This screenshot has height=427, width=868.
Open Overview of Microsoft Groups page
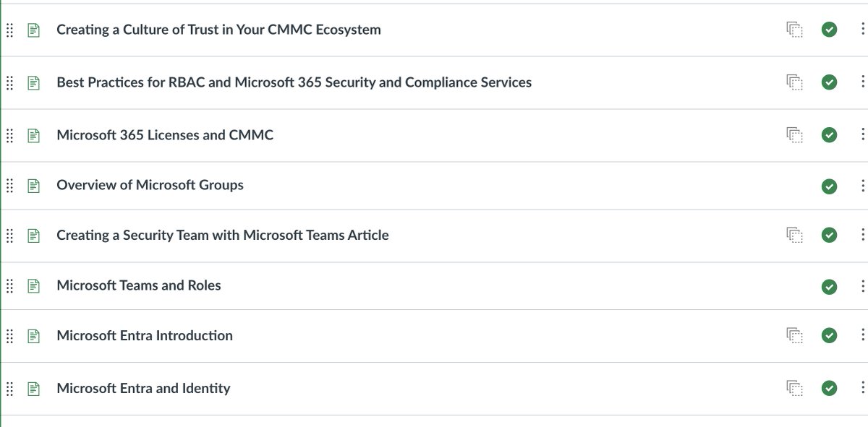[150, 185]
